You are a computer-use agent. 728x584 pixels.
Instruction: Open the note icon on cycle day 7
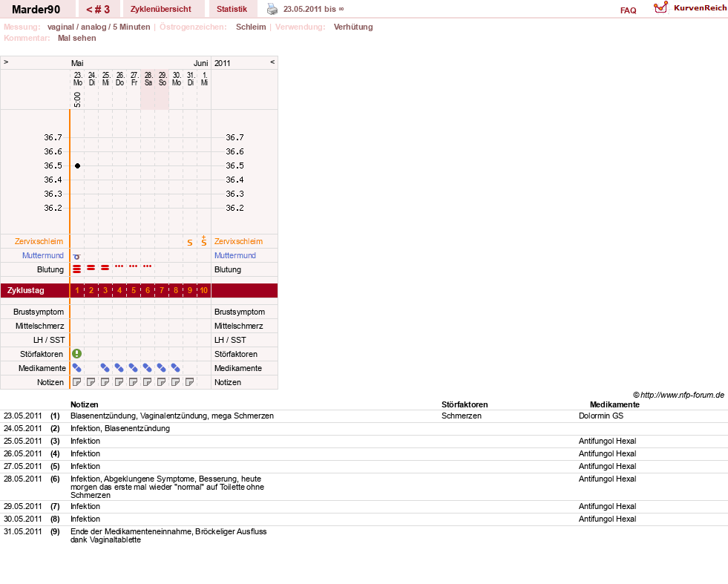pyautogui.click(x=162, y=382)
